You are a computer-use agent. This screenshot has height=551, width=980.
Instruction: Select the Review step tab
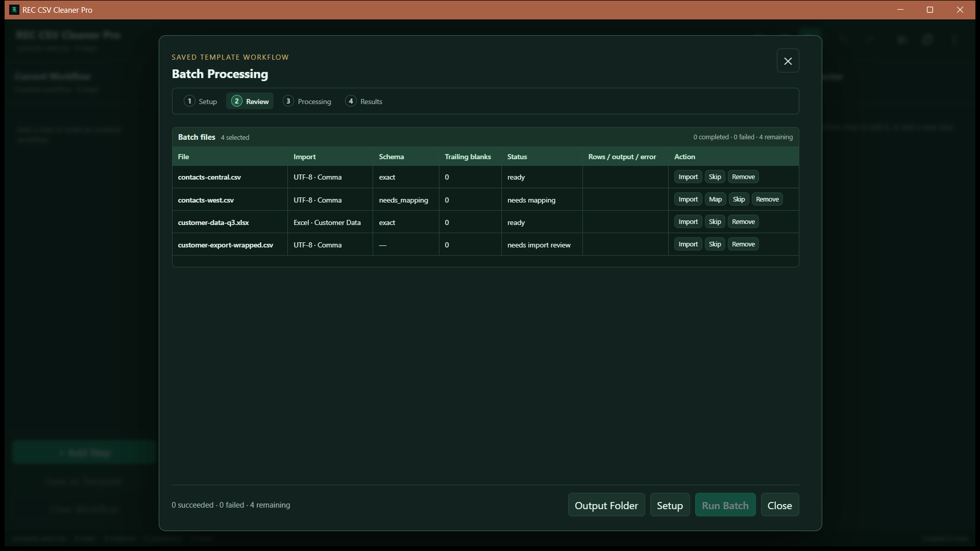pyautogui.click(x=250, y=101)
